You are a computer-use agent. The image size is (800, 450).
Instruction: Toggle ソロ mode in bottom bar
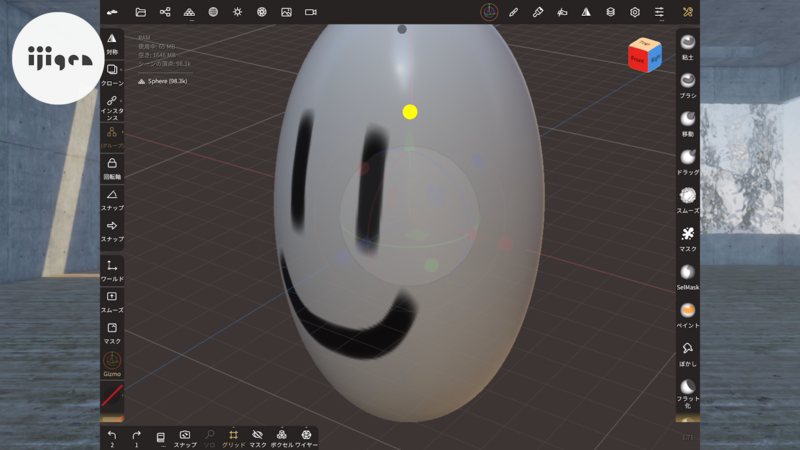coord(210,438)
